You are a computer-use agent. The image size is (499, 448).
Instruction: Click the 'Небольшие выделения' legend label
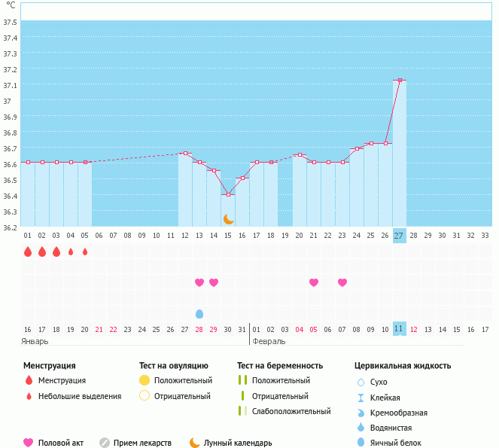[x=80, y=396]
